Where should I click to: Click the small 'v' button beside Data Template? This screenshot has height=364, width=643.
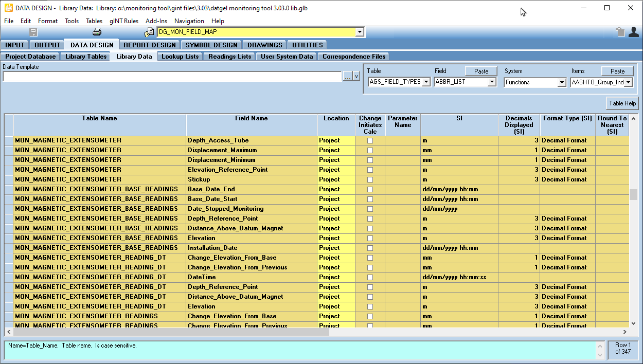click(356, 77)
